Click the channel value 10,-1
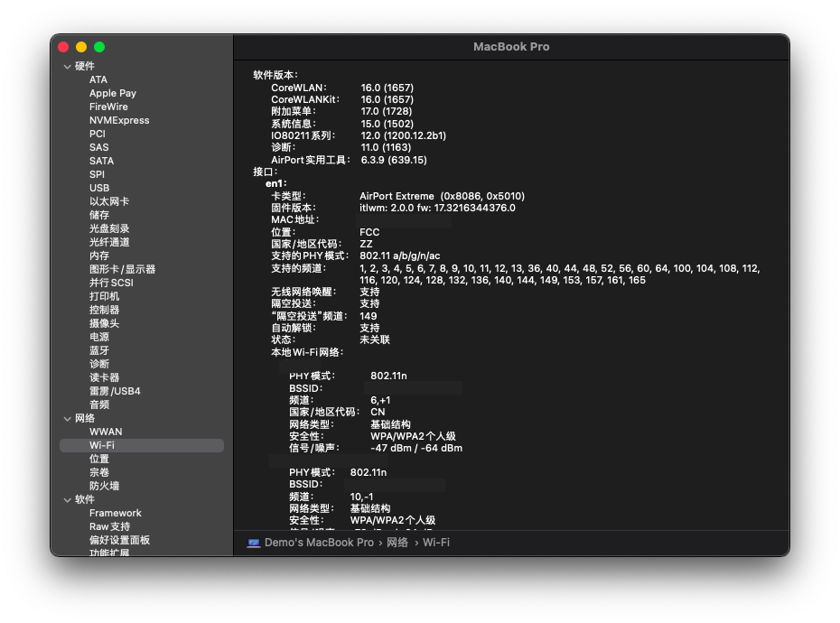 [x=361, y=497]
